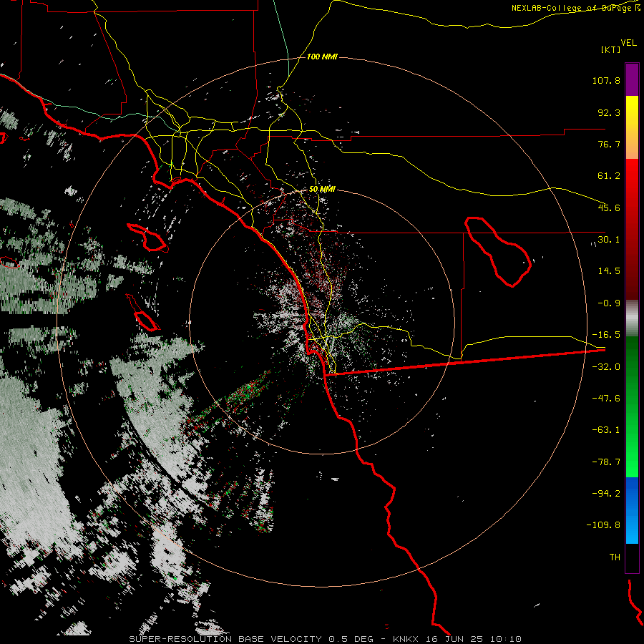
Task: Click the -94.2 velocity scale value
Action: tap(606, 493)
